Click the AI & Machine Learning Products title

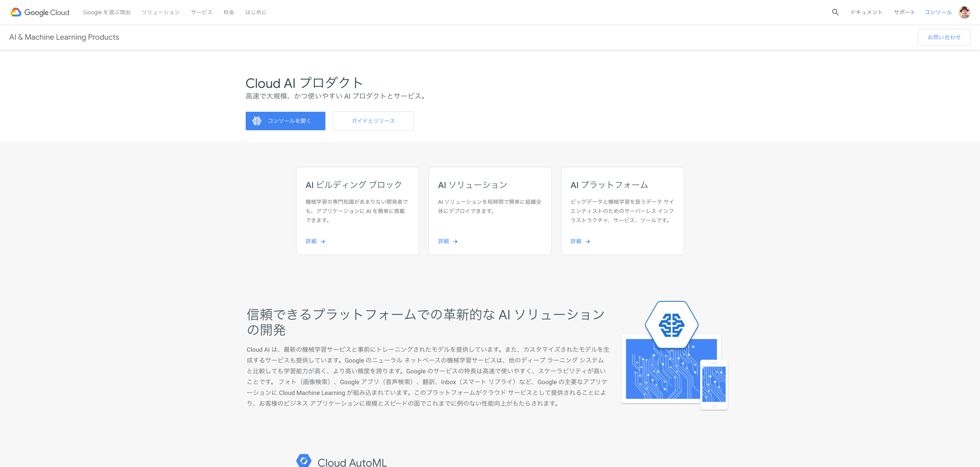tap(64, 37)
